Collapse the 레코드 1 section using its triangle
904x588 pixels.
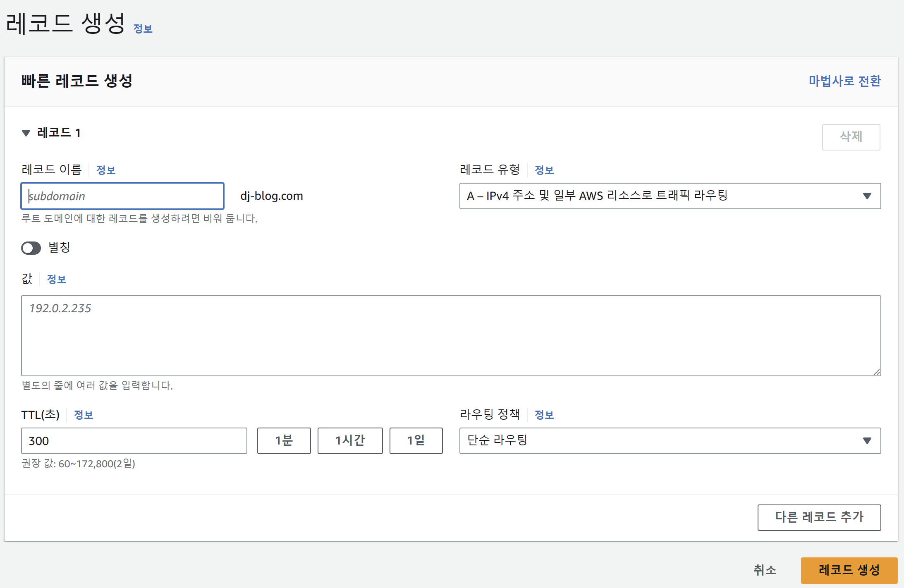(26, 132)
